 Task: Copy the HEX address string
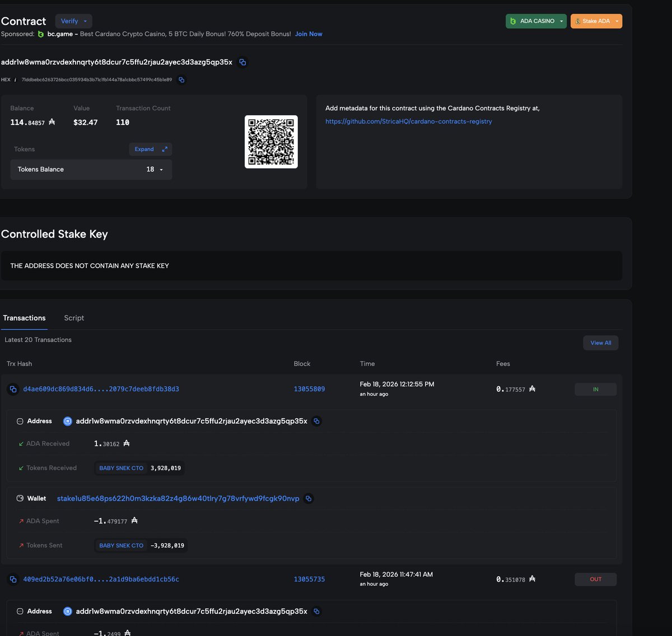point(181,80)
